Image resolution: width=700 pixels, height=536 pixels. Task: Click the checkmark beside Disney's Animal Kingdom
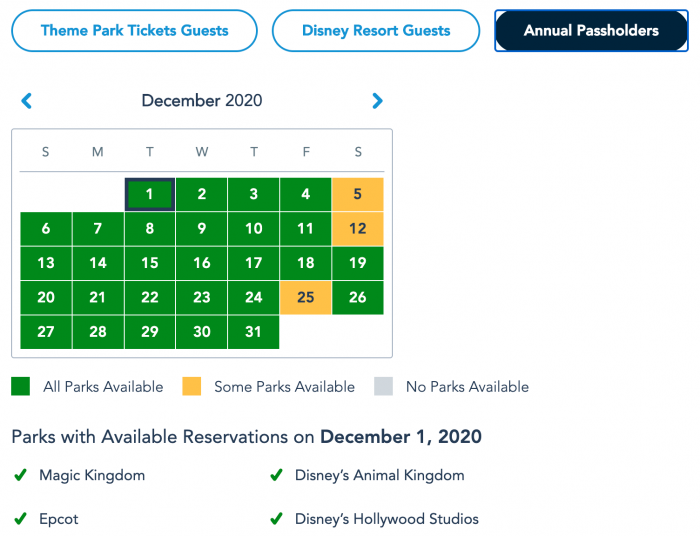[x=276, y=476]
